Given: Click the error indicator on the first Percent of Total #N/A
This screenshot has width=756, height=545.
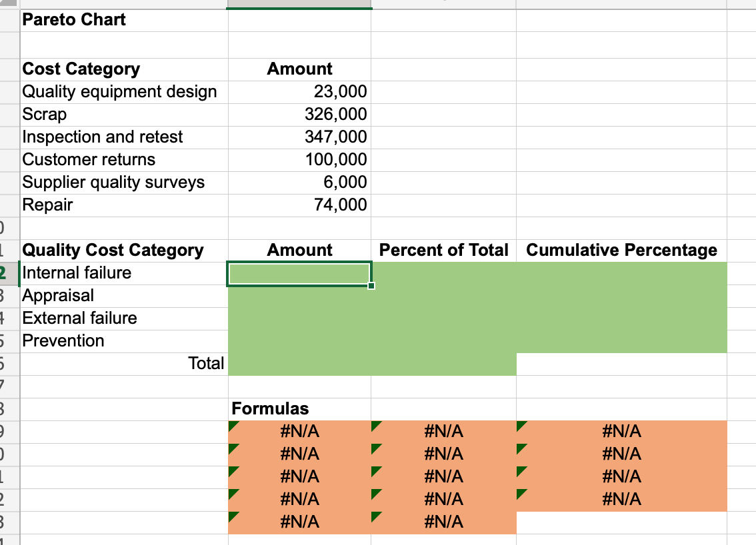Looking at the screenshot, I should tap(377, 426).
